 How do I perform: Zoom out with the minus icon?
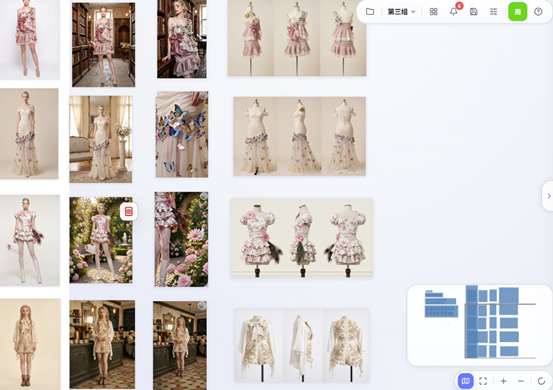[521, 381]
